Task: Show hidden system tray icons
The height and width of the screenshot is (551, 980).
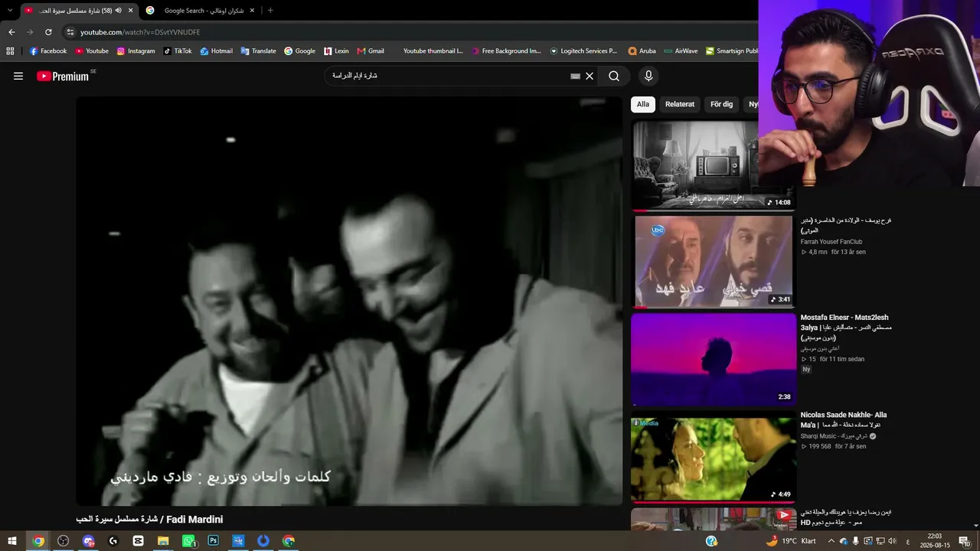Action: [x=831, y=541]
